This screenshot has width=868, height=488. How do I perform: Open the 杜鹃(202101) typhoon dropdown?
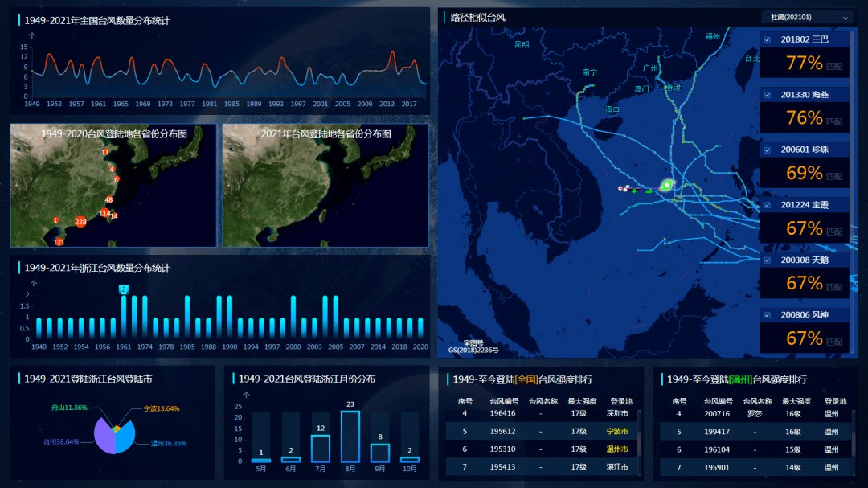click(807, 17)
